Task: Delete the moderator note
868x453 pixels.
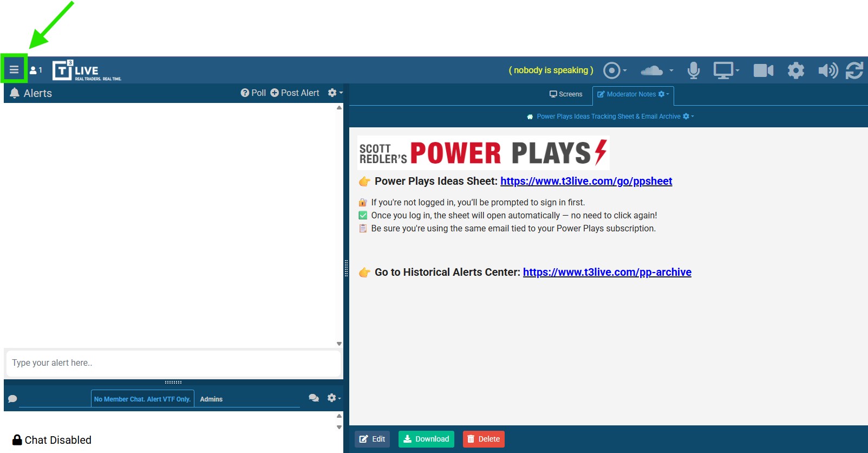Action: pyautogui.click(x=484, y=439)
